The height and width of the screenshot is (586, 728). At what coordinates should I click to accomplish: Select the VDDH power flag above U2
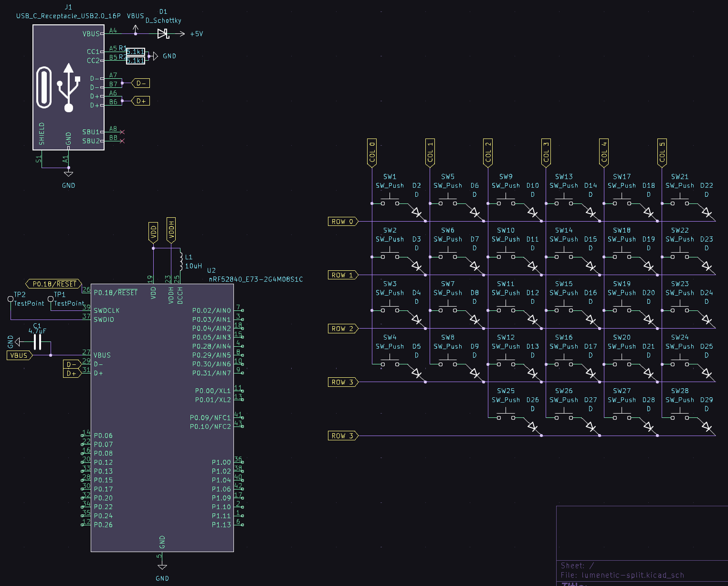point(170,228)
